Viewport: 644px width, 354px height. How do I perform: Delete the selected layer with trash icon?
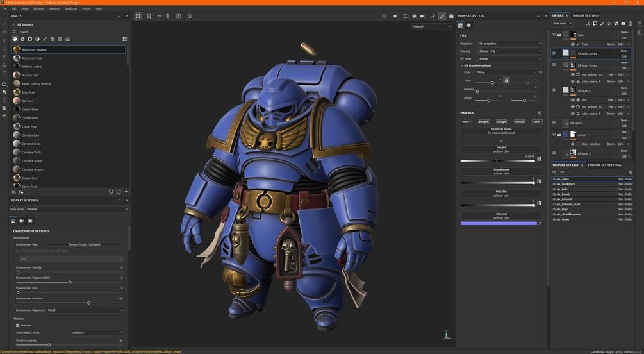(630, 24)
